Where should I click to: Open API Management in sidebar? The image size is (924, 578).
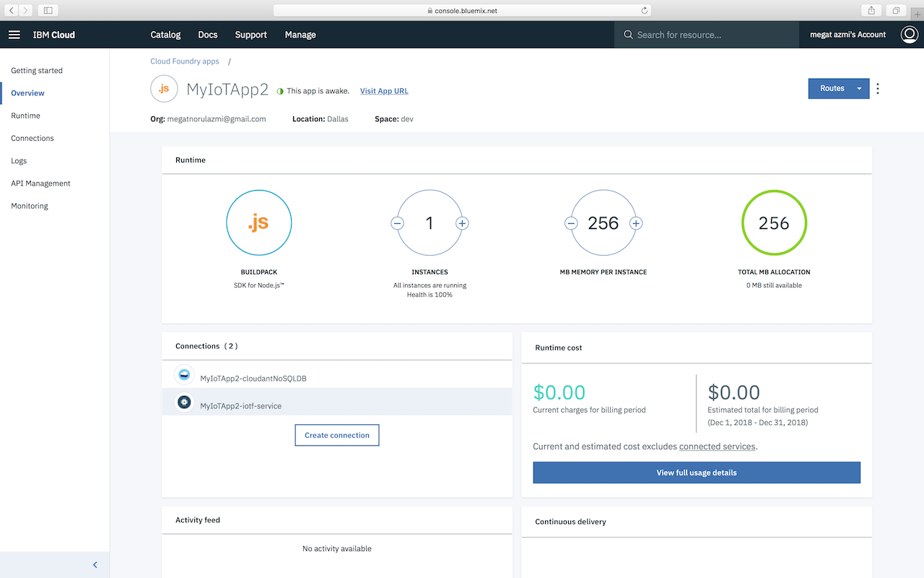[40, 184]
